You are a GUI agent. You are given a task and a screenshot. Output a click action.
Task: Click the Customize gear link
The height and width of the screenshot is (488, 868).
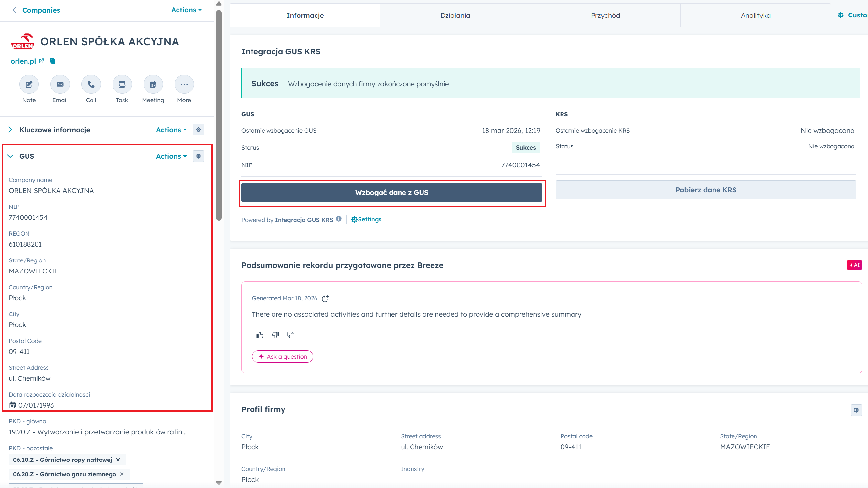[x=852, y=15]
